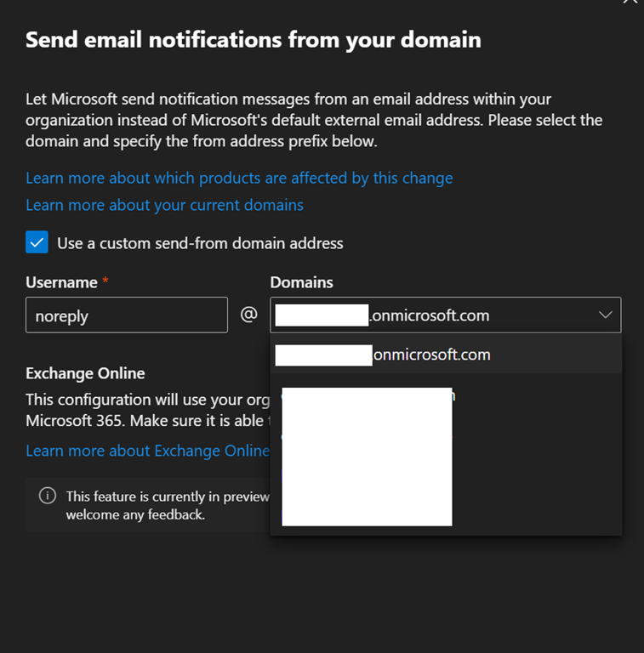
Task: Click the 'This feature is currently in preview' text
Action: [168, 497]
